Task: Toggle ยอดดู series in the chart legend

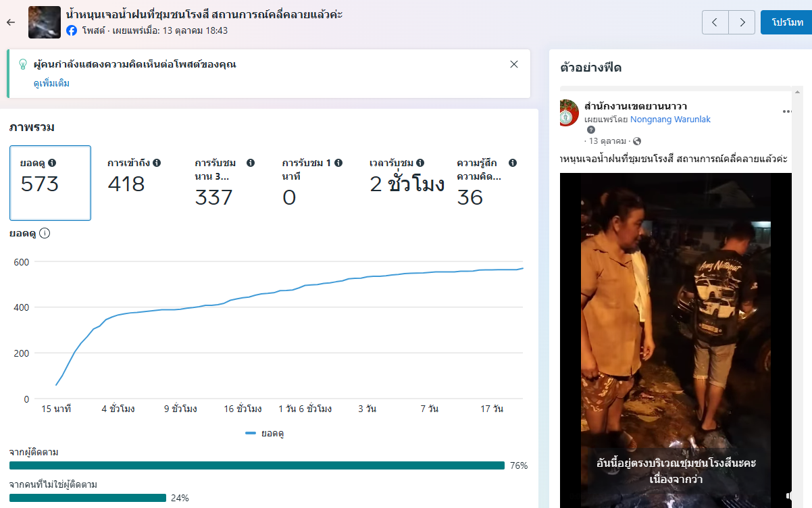Action: pyautogui.click(x=265, y=433)
